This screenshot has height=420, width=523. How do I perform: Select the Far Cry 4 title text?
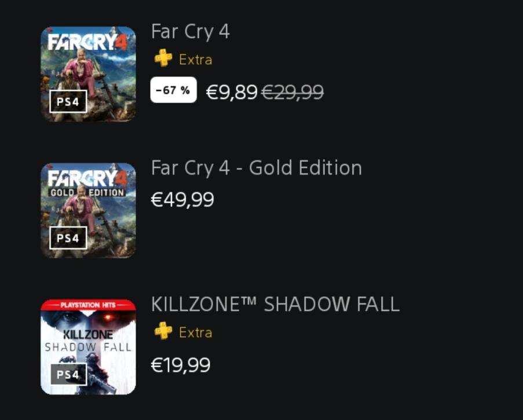[191, 32]
